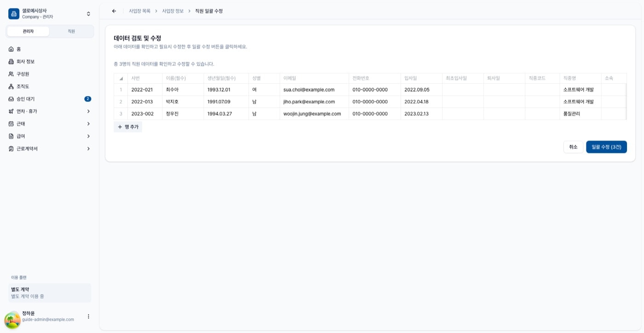Click the 승인 대기 badge showing 2
Viewport: 644px width, 333px height.
tap(88, 99)
